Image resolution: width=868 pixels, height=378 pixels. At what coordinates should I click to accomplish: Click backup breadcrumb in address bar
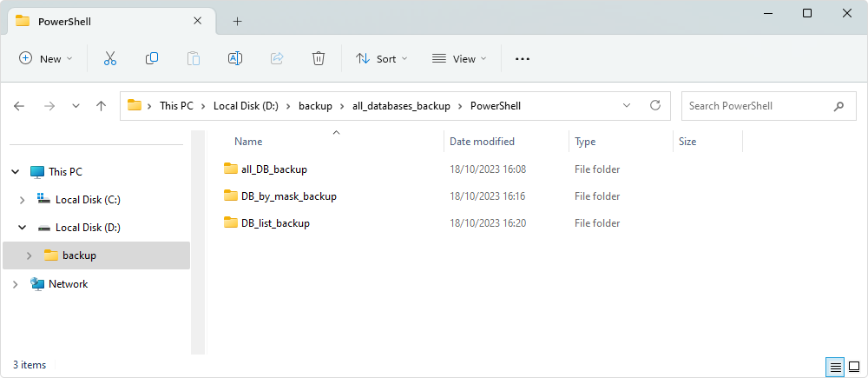point(316,105)
